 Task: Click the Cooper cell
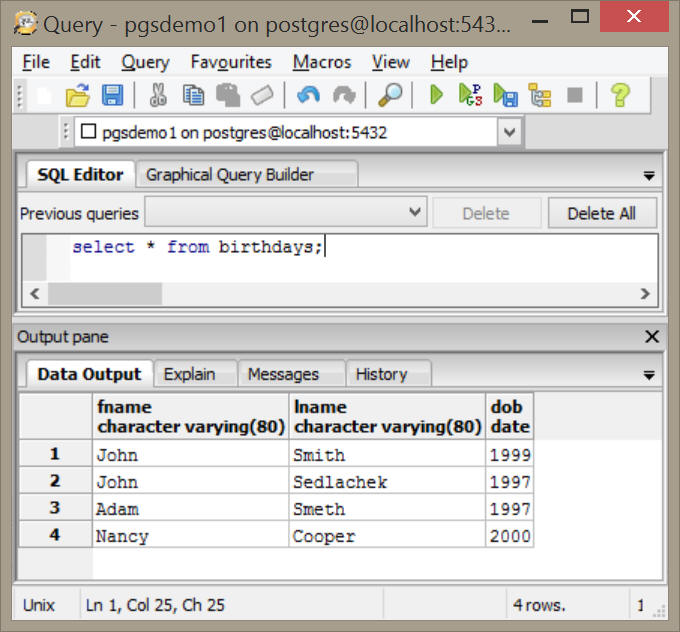pos(387,535)
